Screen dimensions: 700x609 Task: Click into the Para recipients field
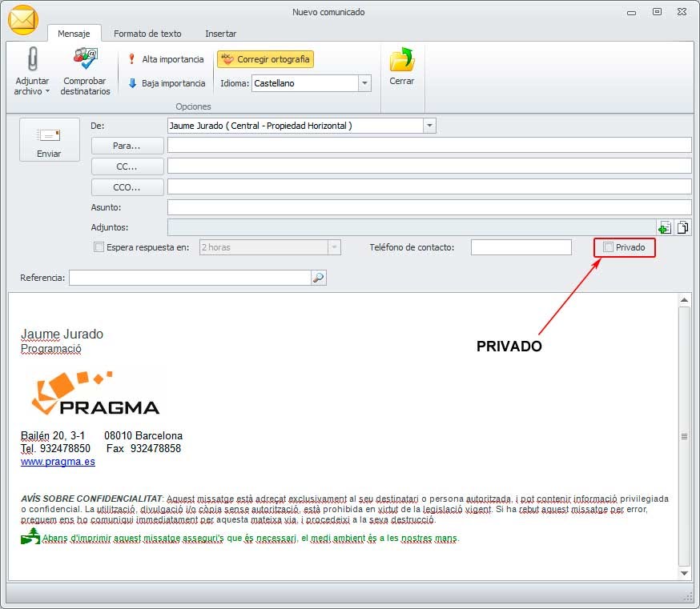429,145
